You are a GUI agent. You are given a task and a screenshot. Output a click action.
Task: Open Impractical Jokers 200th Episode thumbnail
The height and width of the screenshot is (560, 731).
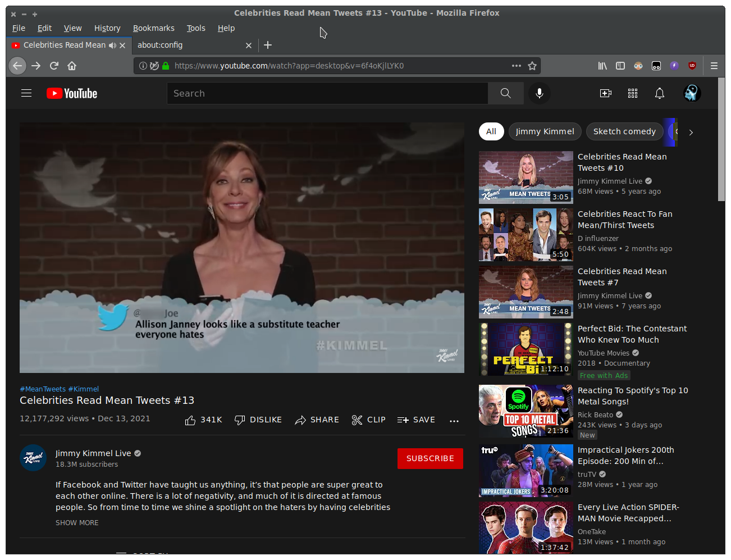pyautogui.click(x=526, y=471)
